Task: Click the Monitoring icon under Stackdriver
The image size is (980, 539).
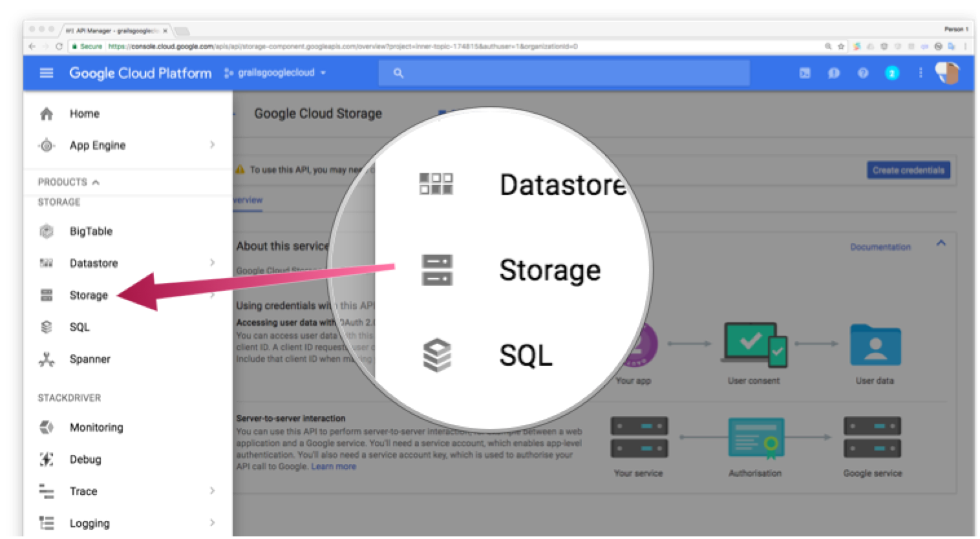Action: (47, 427)
